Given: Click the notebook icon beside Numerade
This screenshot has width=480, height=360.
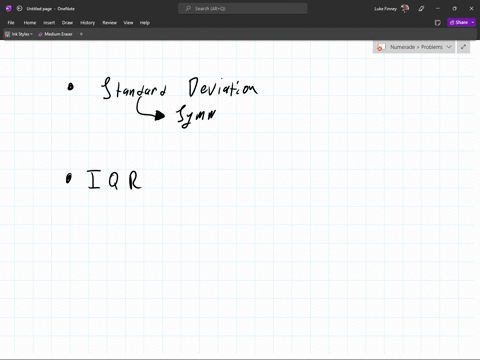Looking at the screenshot, I should tap(381, 47).
